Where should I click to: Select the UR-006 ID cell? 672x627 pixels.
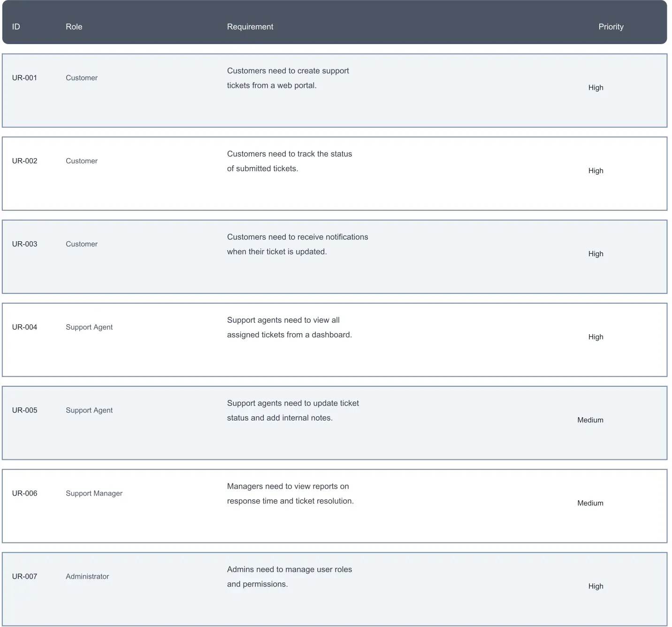[24, 493]
